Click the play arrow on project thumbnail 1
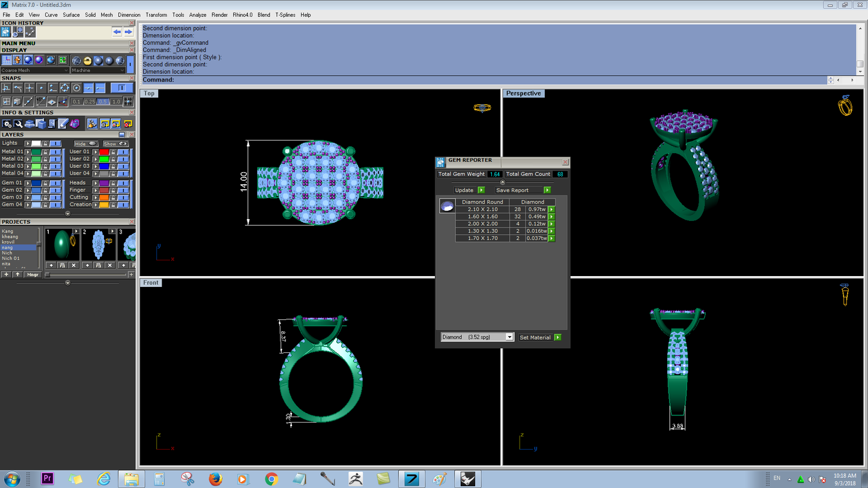This screenshot has width=868, height=488. [x=76, y=231]
